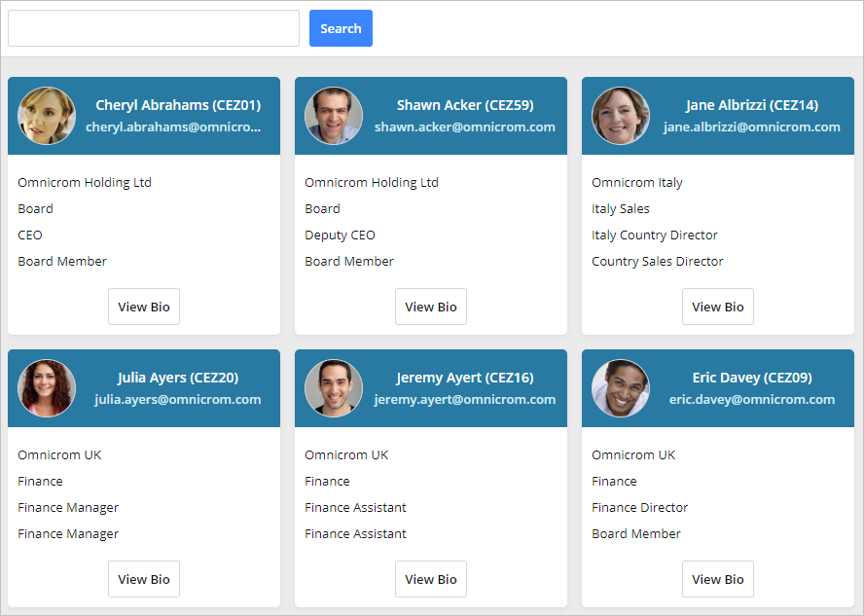Click Jeremy Ayert's profile photo
The width and height of the screenshot is (864, 616).
(334, 388)
